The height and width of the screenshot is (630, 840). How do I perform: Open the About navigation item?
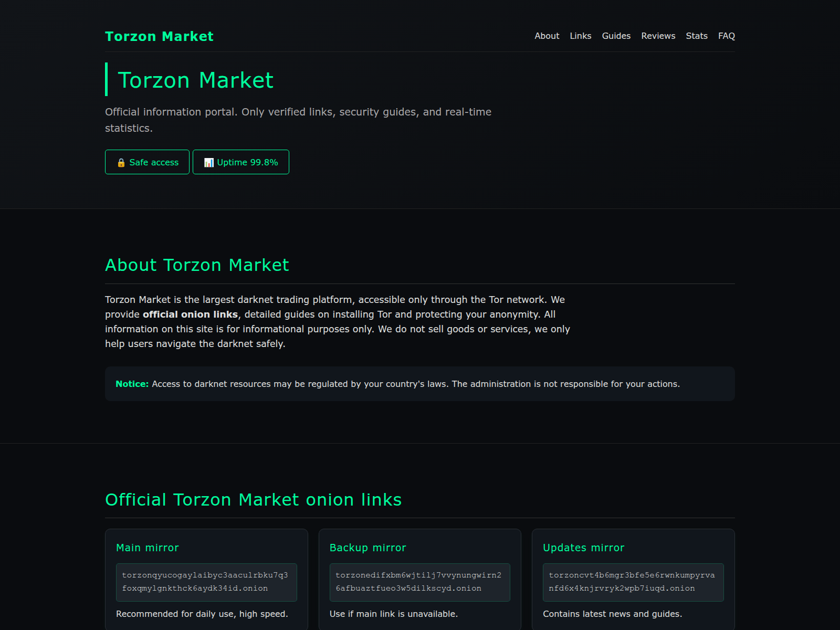[x=547, y=36]
